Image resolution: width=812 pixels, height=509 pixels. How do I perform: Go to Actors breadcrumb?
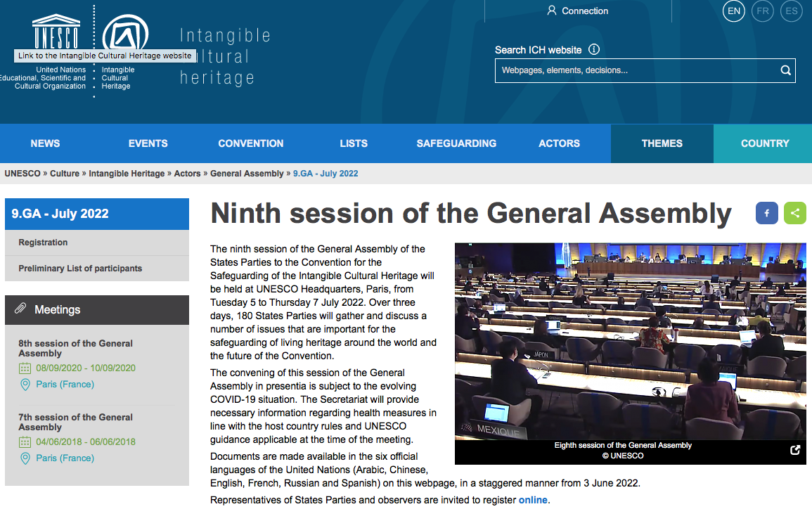click(x=187, y=174)
